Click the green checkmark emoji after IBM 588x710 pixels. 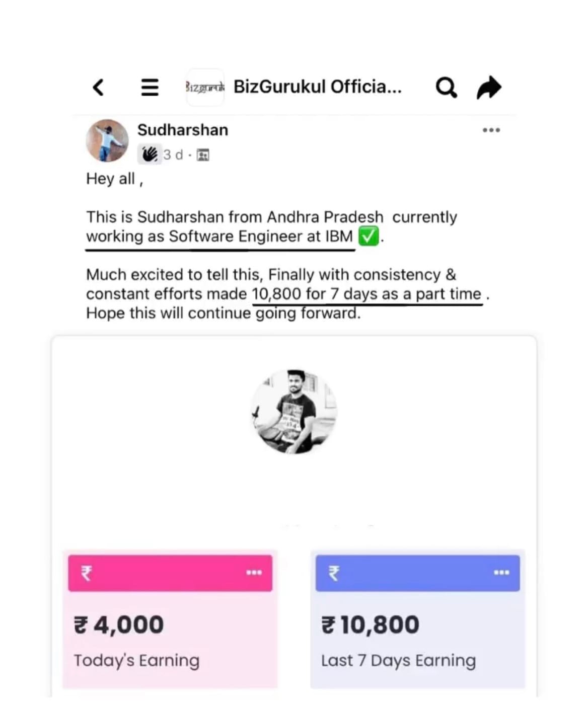tap(368, 236)
